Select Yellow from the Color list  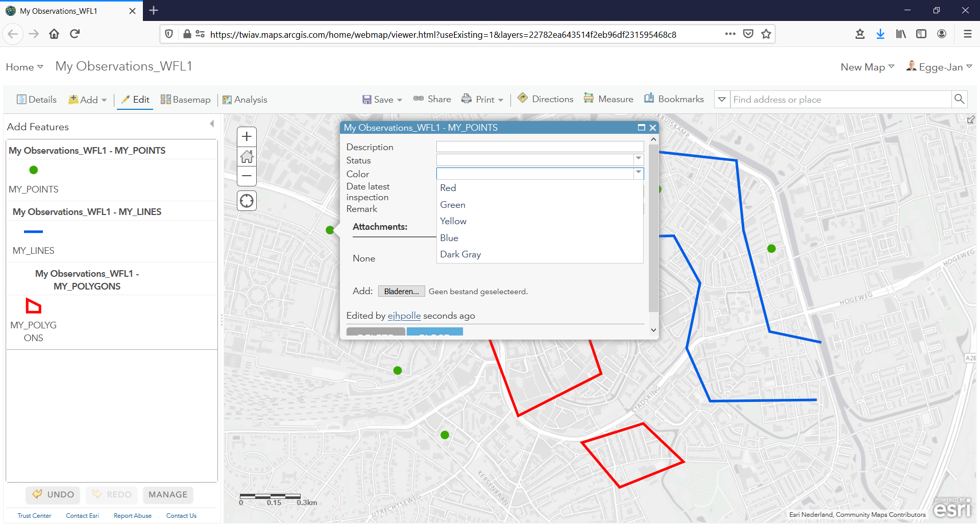click(x=453, y=221)
